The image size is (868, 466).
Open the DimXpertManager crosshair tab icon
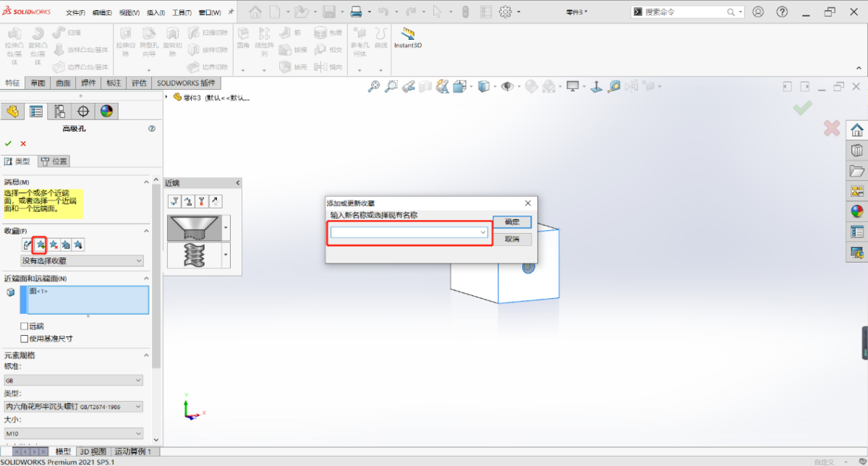pos(83,111)
